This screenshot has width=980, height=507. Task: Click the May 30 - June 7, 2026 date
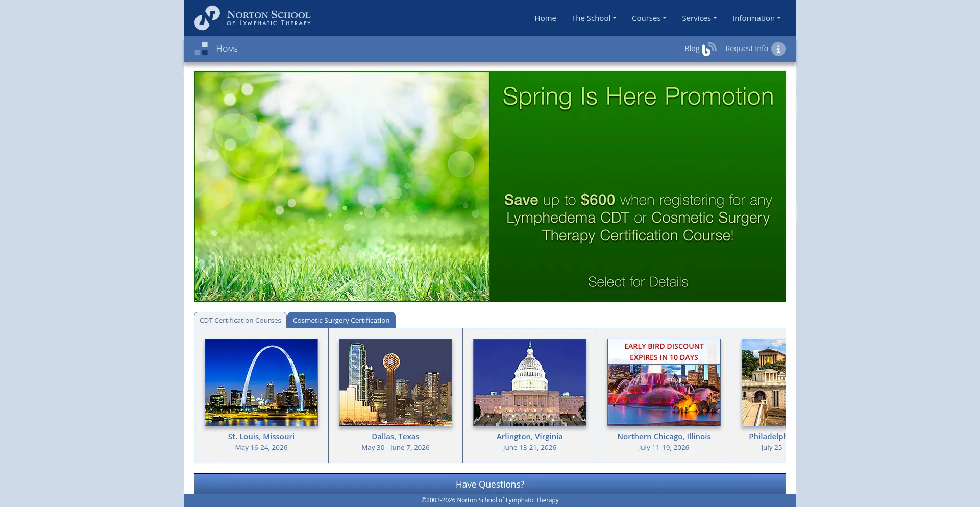point(396,448)
